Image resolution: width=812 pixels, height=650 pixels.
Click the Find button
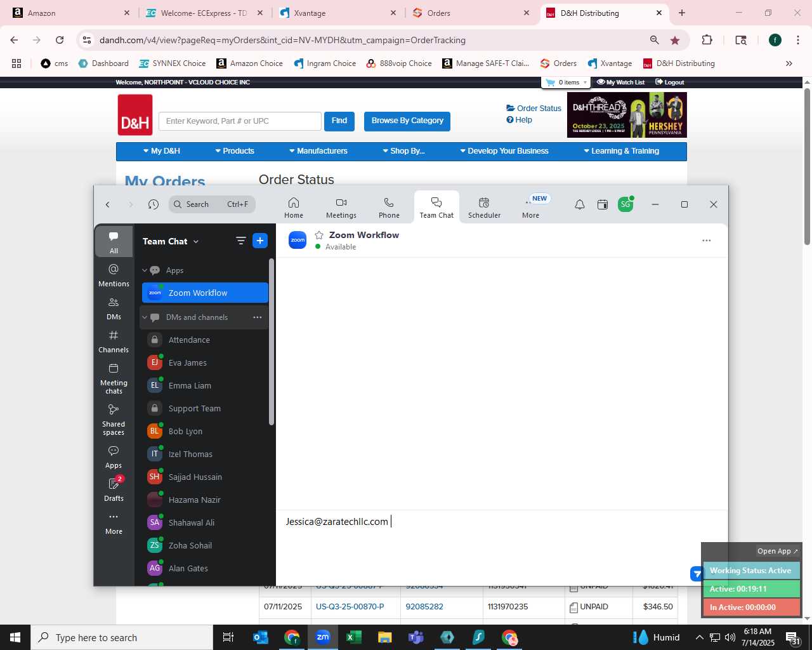click(339, 121)
